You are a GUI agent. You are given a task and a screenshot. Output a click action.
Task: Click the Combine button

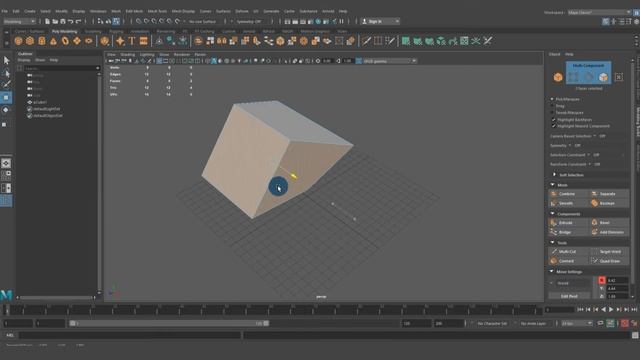569,194
